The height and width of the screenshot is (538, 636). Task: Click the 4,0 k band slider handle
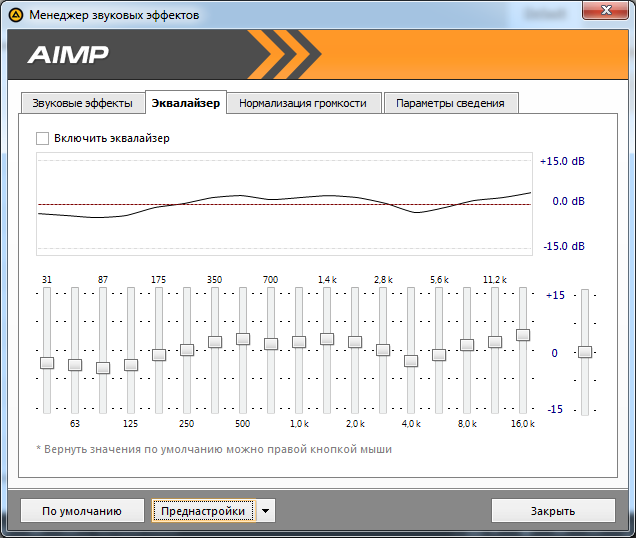[x=411, y=361]
